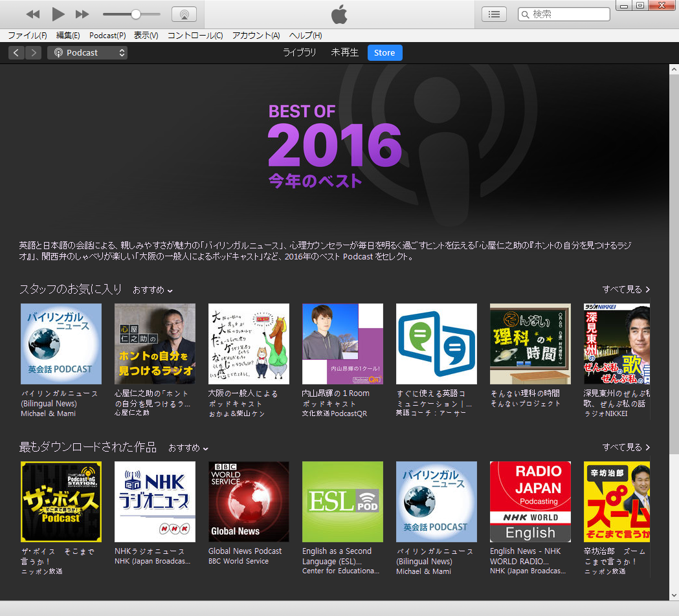Image resolution: width=679 pixels, height=616 pixels.
Task: Click the 内山昂輝の1 Room ポッドキャスト title
Action: [335, 398]
